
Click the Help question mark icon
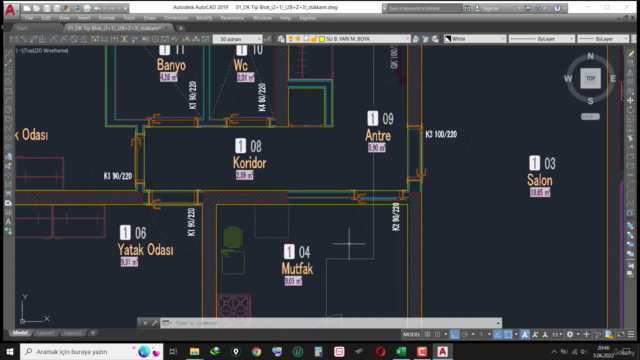click(557, 8)
